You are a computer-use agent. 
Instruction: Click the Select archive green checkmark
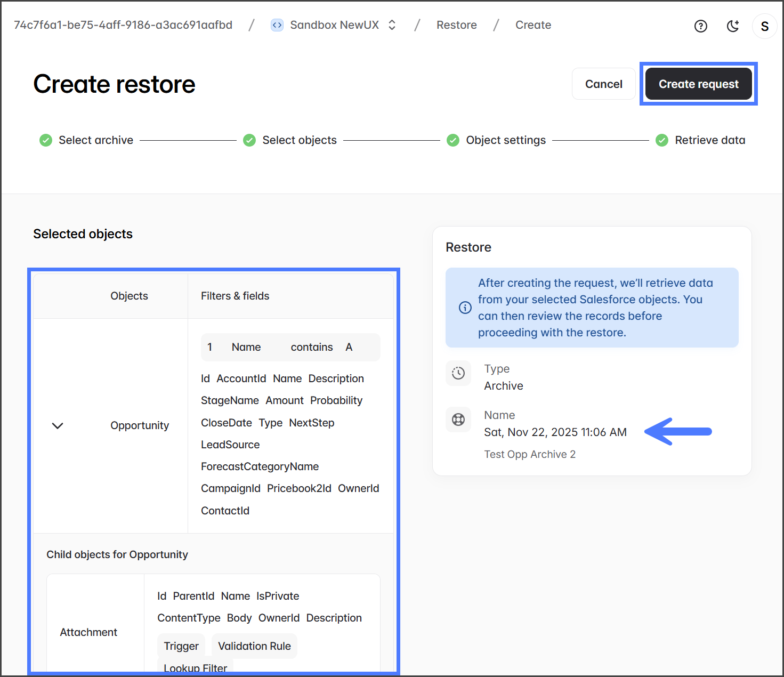tap(46, 140)
